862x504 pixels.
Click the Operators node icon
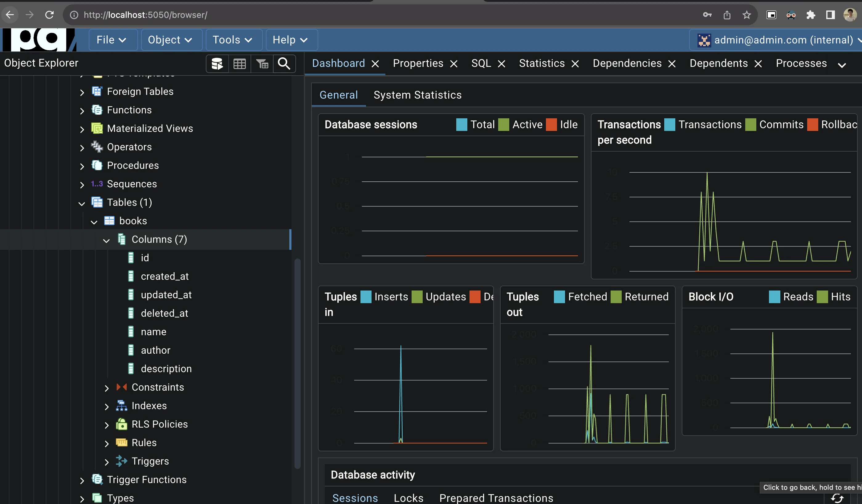coord(97,147)
